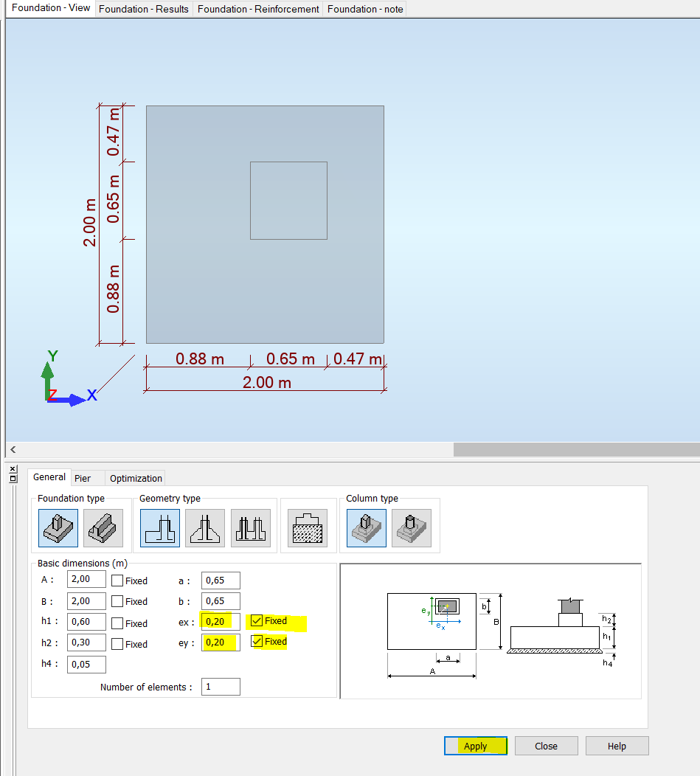Edit the Number of elements field
Screen dimensions: 700x776
pyautogui.click(x=221, y=686)
